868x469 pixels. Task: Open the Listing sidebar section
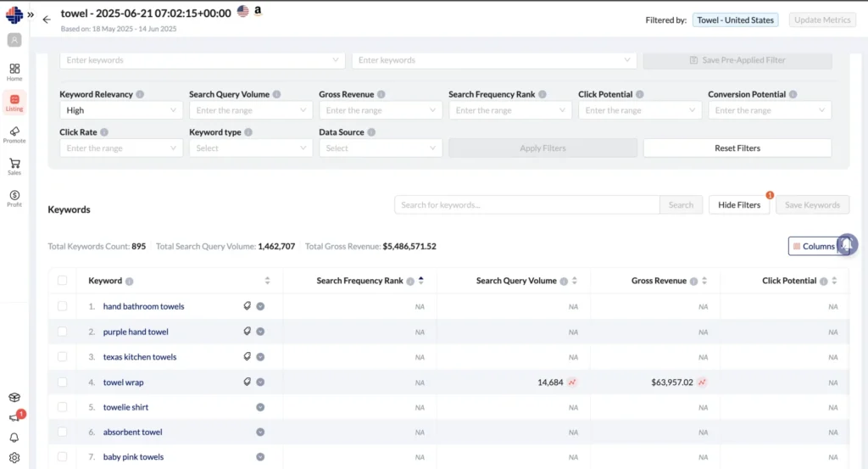(x=14, y=103)
